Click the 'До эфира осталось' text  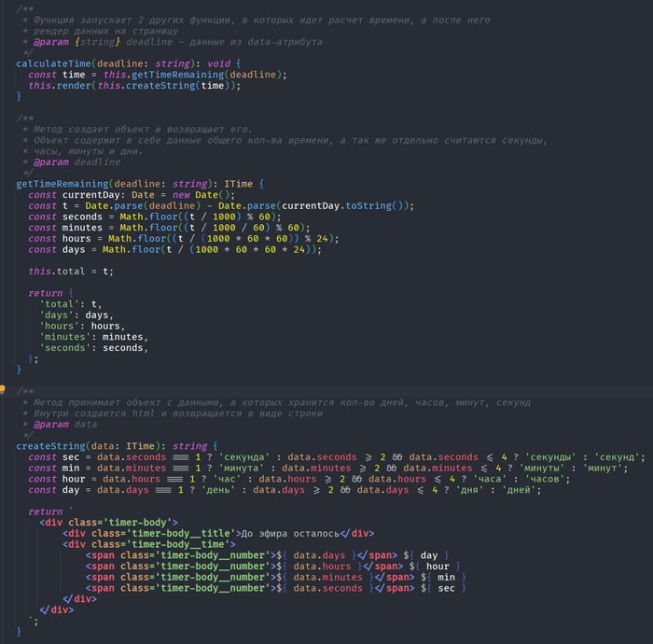click(x=290, y=533)
